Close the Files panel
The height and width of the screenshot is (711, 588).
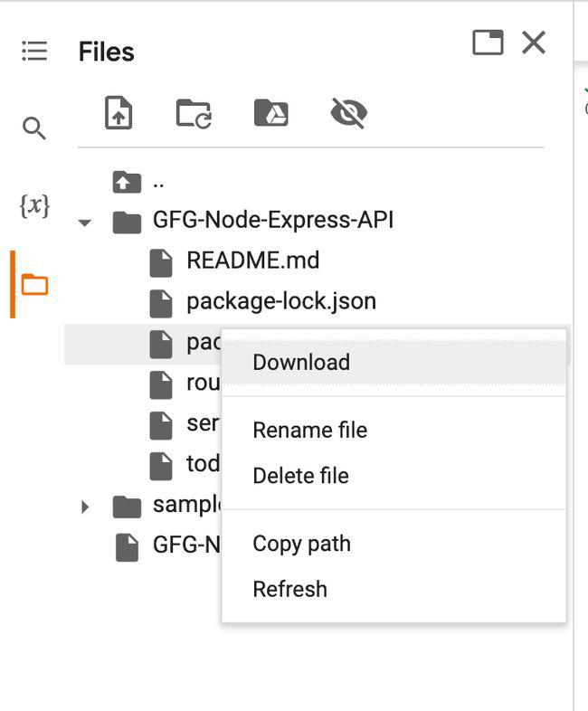(534, 43)
